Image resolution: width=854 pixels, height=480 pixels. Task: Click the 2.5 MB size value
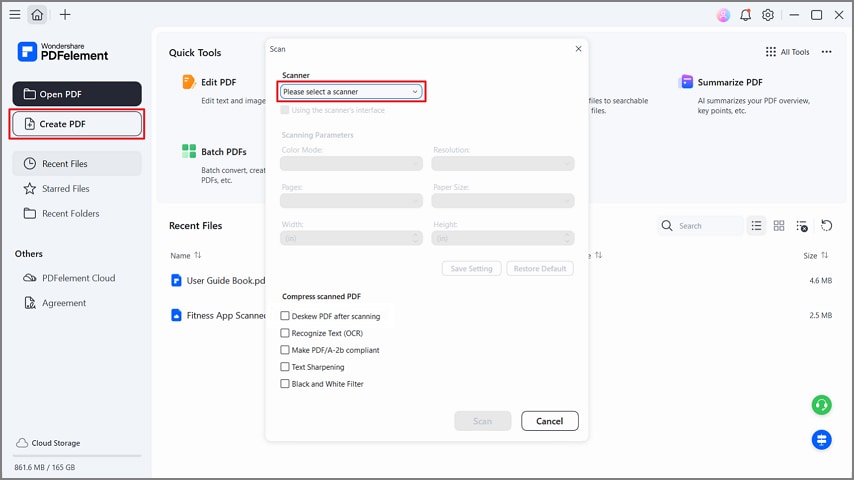pyautogui.click(x=820, y=315)
